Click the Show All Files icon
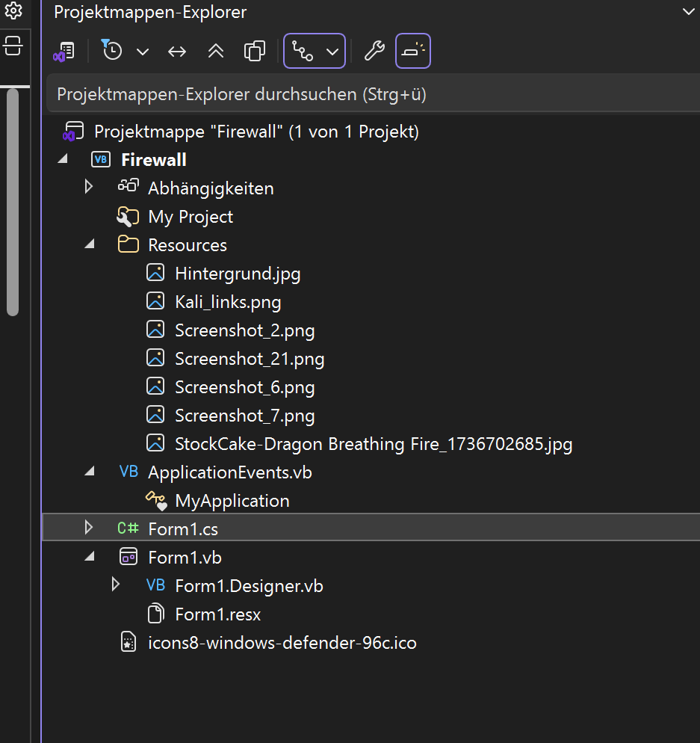700x743 pixels. pyautogui.click(x=255, y=51)
